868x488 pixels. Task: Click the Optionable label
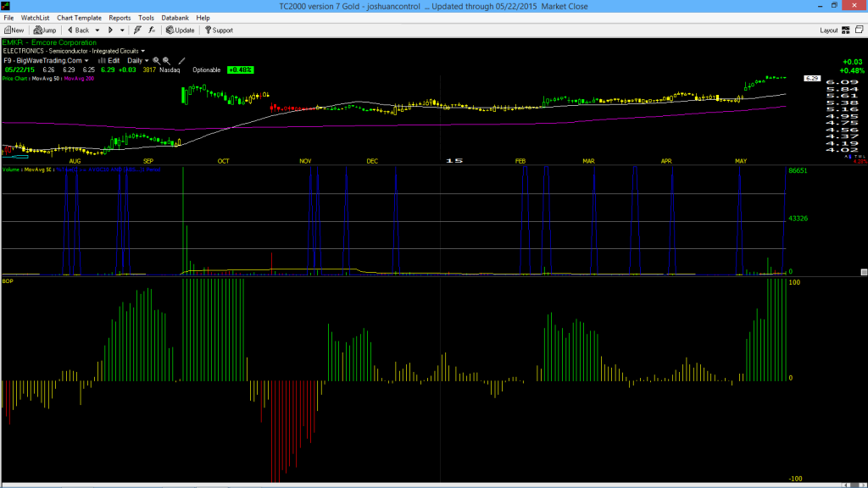207,70
